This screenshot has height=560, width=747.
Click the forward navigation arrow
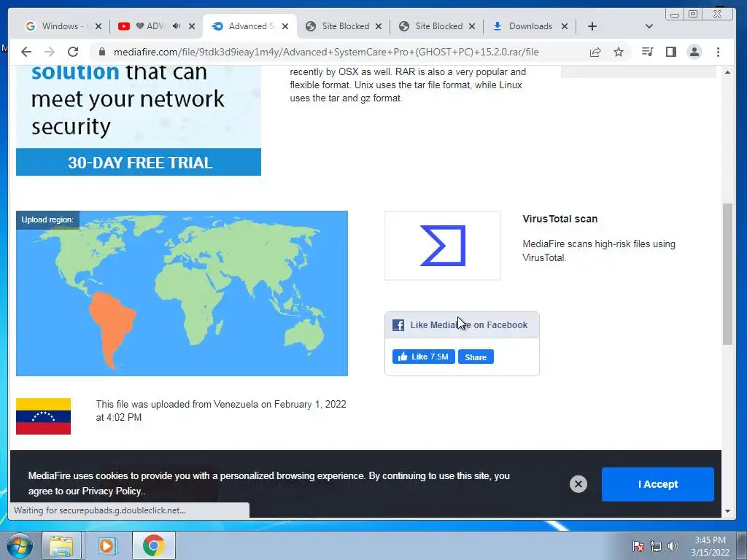coord(49,52)
